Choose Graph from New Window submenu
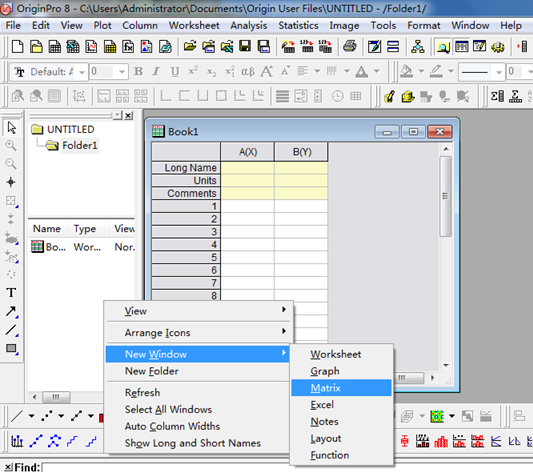Image resolution: width=533 pixels, height=472 pixels. [341, 371]
